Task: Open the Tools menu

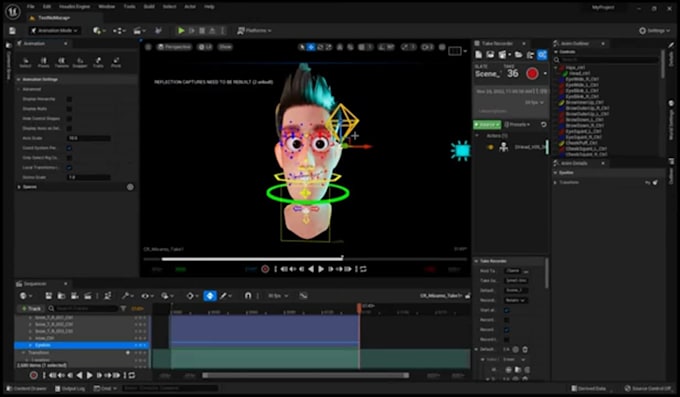Action: (x=129, y=7)
